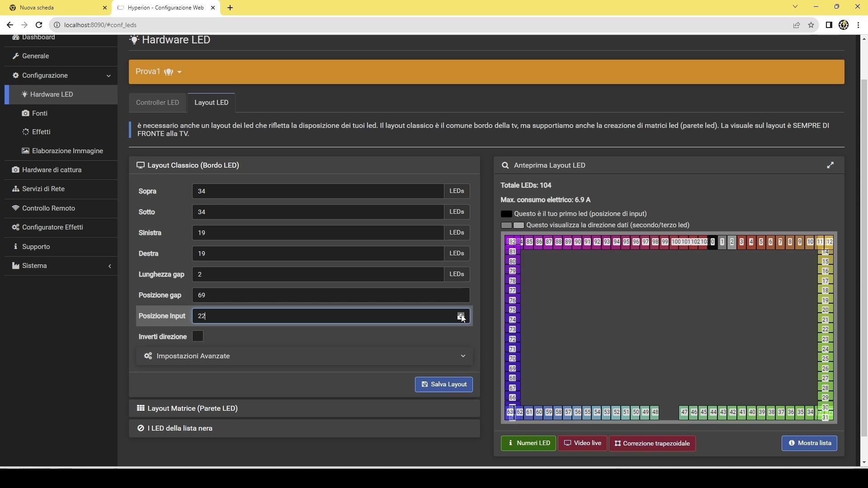Open the Configuratore Effetti
The image size is (868, 488).
52,227
